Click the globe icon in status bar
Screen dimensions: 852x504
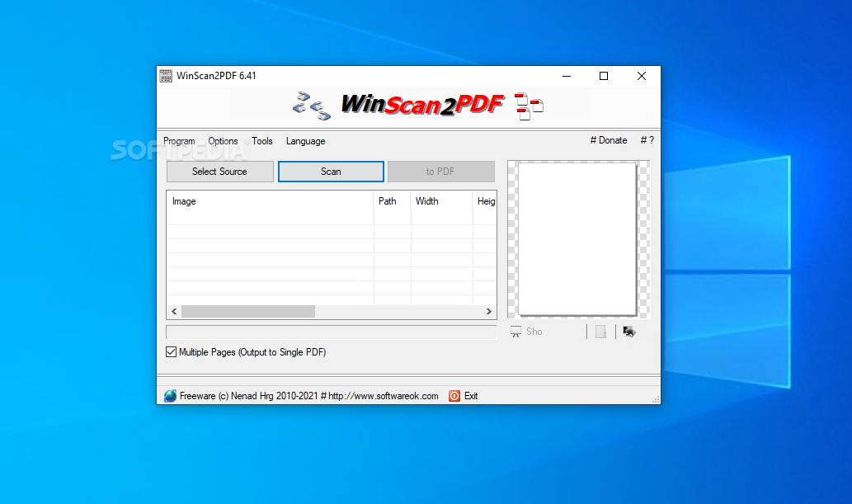[170, 396]
